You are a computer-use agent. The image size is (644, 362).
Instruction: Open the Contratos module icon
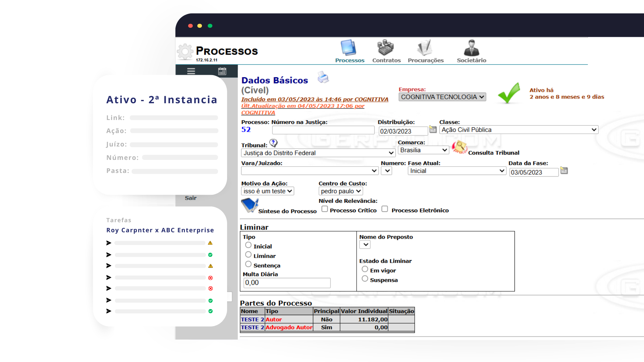pyautogui.click(x=386, y=48)
